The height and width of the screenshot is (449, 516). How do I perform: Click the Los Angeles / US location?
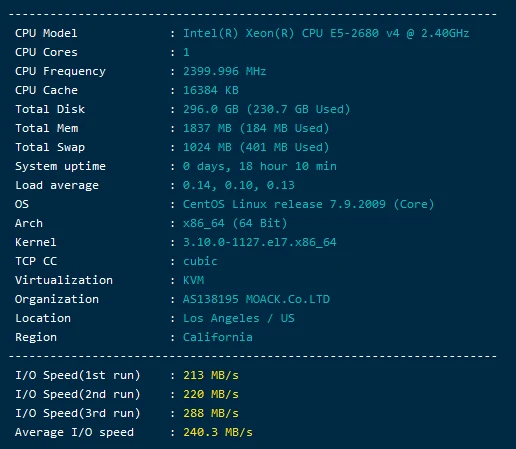pyautogui.click(x=239, y=318)
